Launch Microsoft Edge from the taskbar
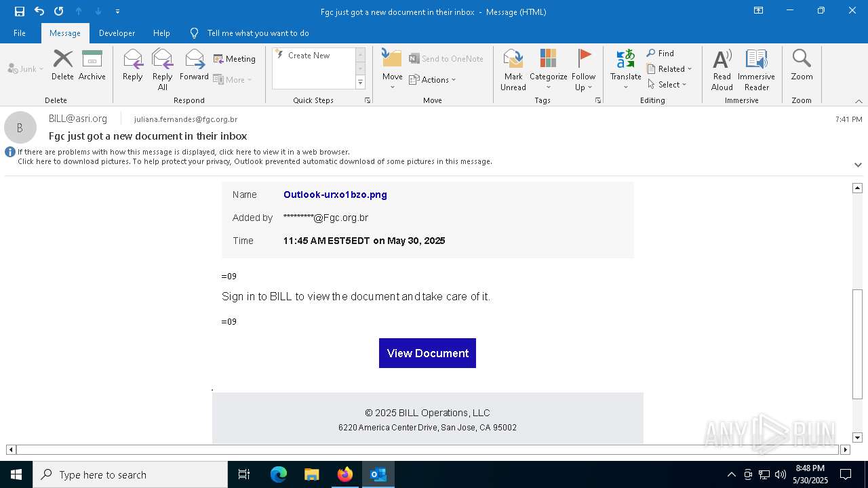The image size is (868, 488). (279, 474)
